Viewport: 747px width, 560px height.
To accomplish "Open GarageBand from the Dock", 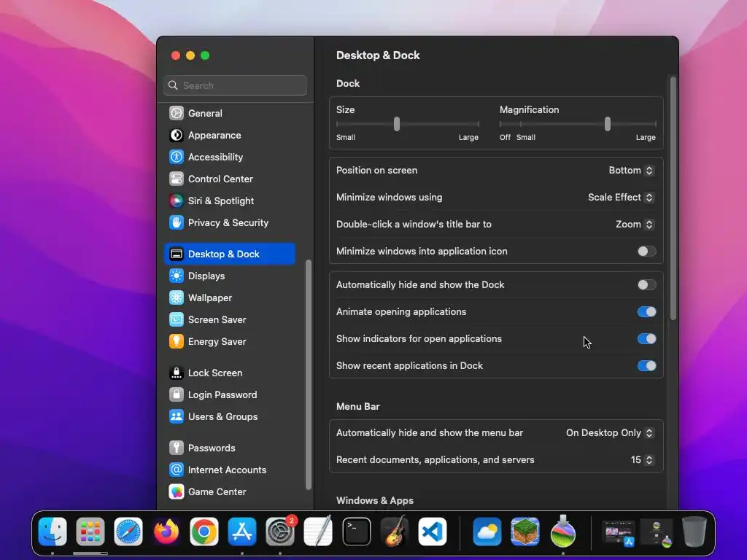I will click(x=395, y=532).
